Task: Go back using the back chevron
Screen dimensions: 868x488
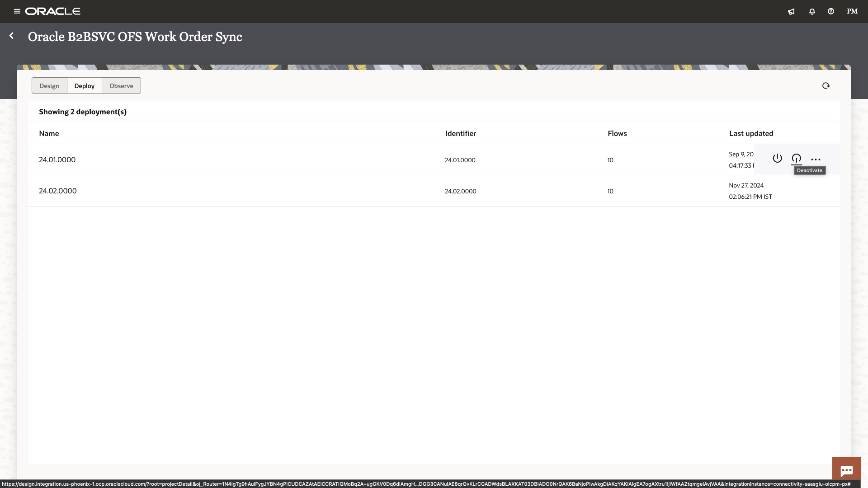Action: [11, 36]
